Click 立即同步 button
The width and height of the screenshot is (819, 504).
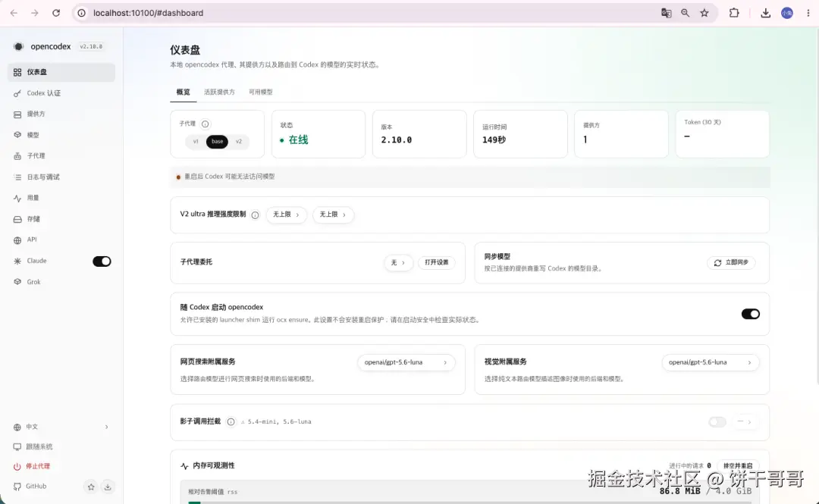point(731,263)
